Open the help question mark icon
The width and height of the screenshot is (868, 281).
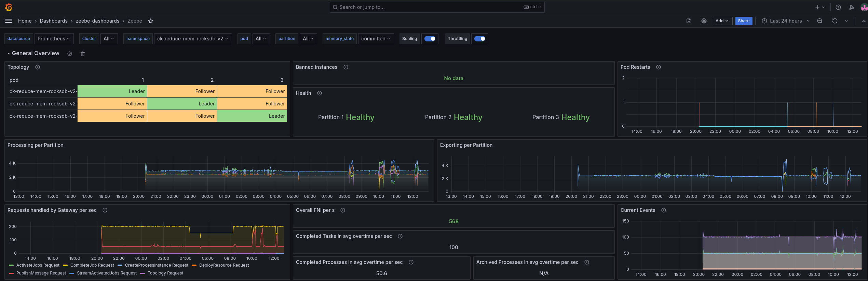[838, 7]
